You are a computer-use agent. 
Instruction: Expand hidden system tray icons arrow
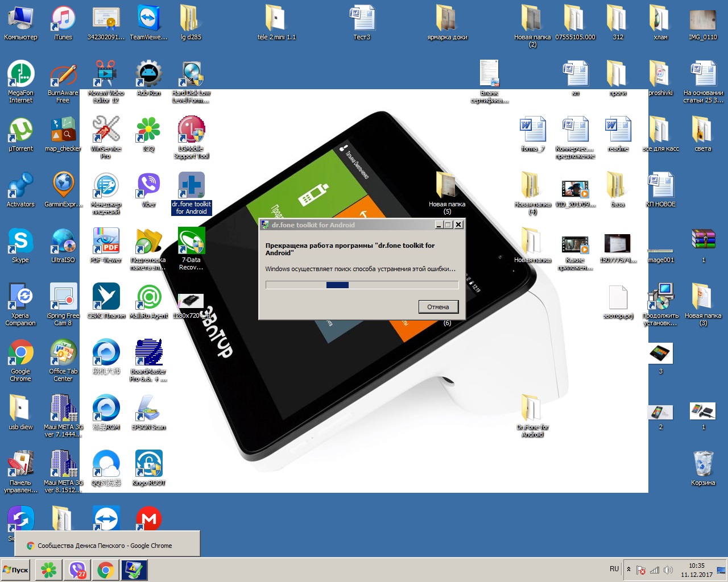(x=628, y=569)
